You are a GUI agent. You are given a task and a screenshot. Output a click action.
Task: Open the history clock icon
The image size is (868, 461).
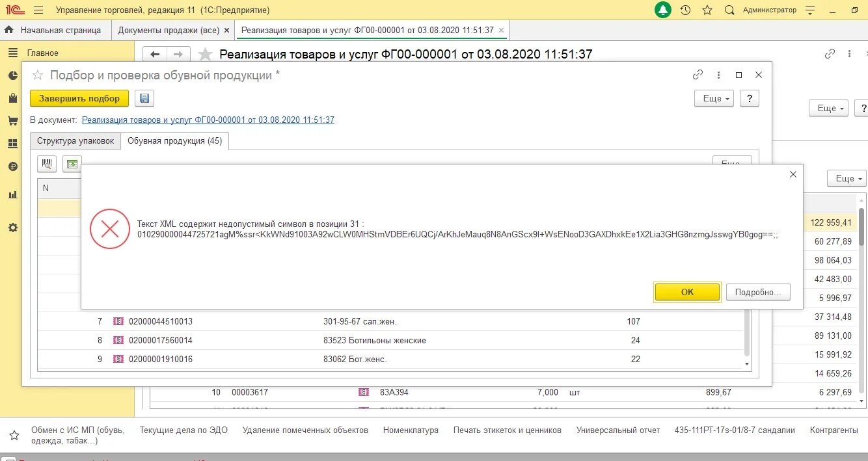point(685,10)
